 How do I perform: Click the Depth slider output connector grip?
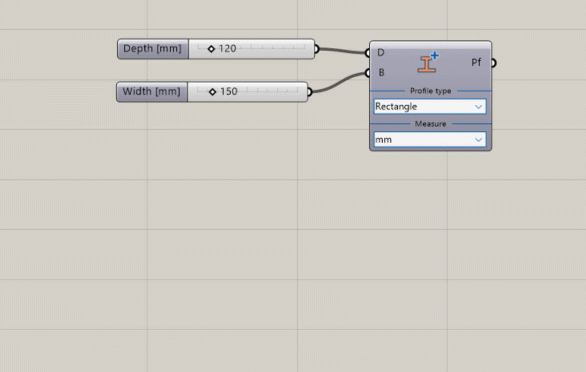[317, 49]
